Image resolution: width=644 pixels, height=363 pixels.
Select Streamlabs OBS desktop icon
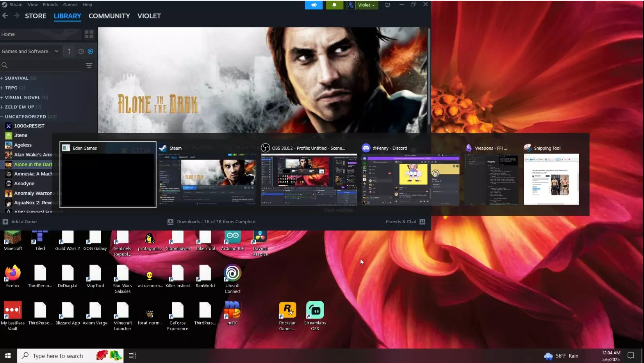coord(315,316)
